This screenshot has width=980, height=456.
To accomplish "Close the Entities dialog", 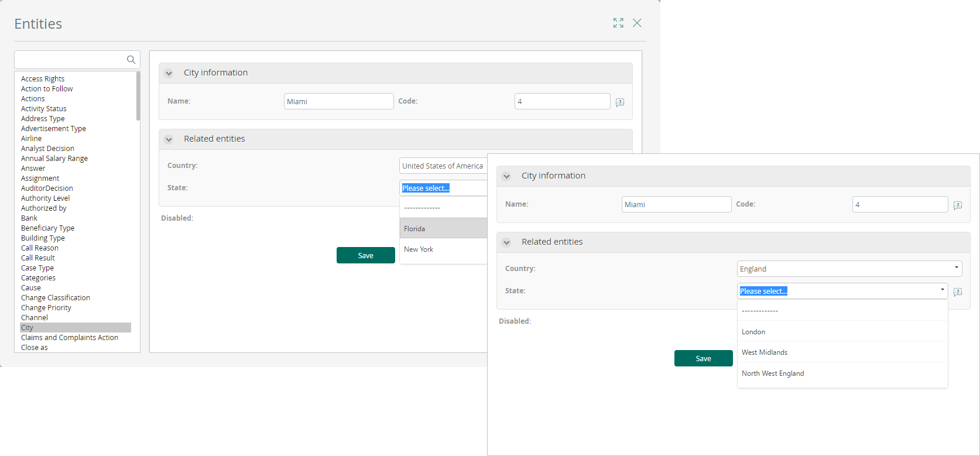I will click(x=637, y=23).
